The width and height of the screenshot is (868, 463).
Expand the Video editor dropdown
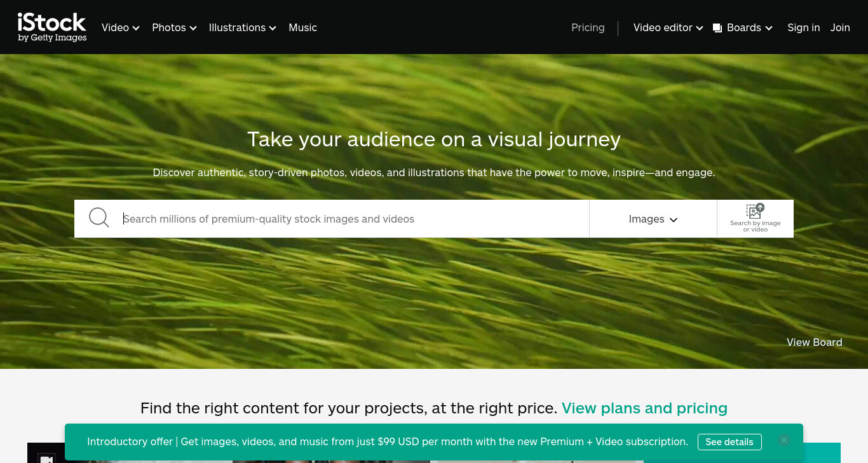(668, 28)
